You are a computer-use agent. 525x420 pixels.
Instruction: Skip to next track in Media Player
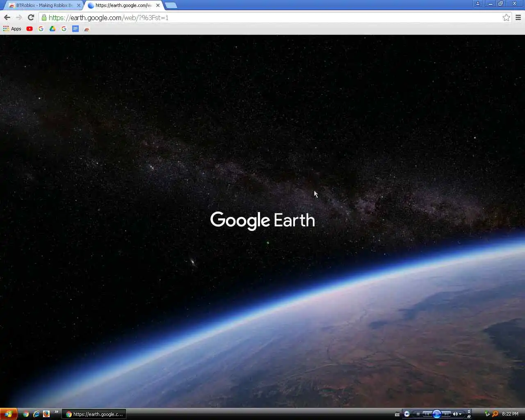(x=446, y=414)
